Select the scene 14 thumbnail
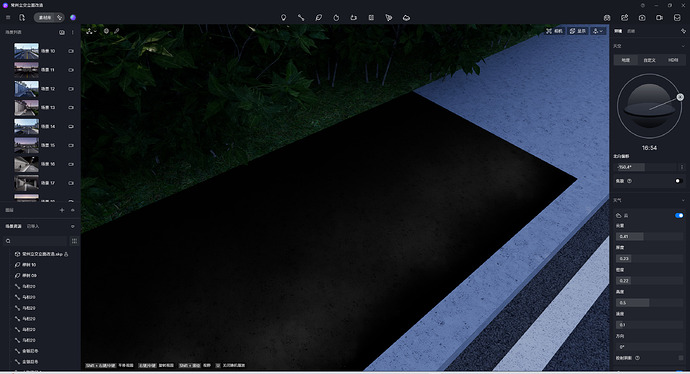 pyautogui.click(x=26, y=126)
